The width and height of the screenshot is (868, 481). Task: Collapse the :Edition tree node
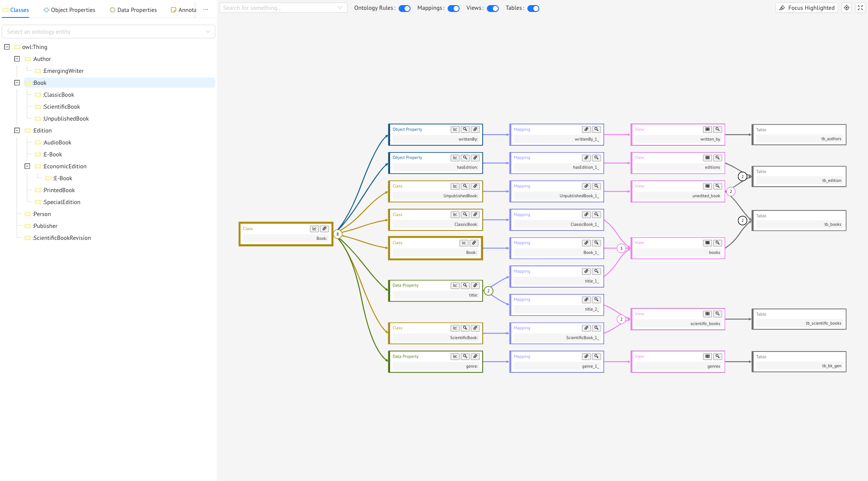click(17, 130)
